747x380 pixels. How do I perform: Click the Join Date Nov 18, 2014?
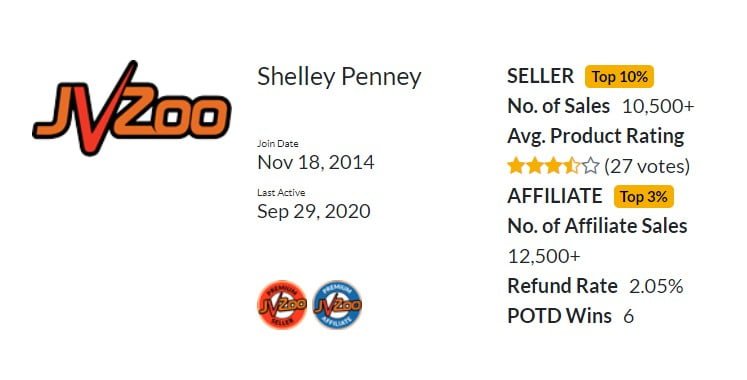click(316, 162)
